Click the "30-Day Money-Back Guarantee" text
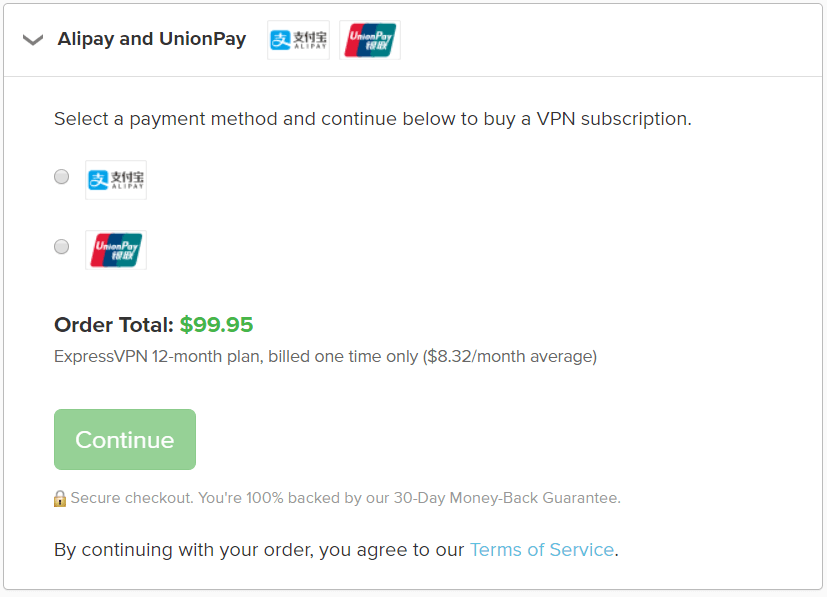The width and height of the screenshot is (827, 597). point(507,498)
